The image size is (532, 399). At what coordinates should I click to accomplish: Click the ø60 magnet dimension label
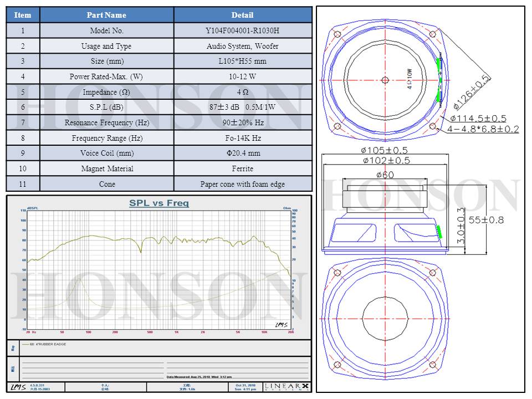click(385, 175)
